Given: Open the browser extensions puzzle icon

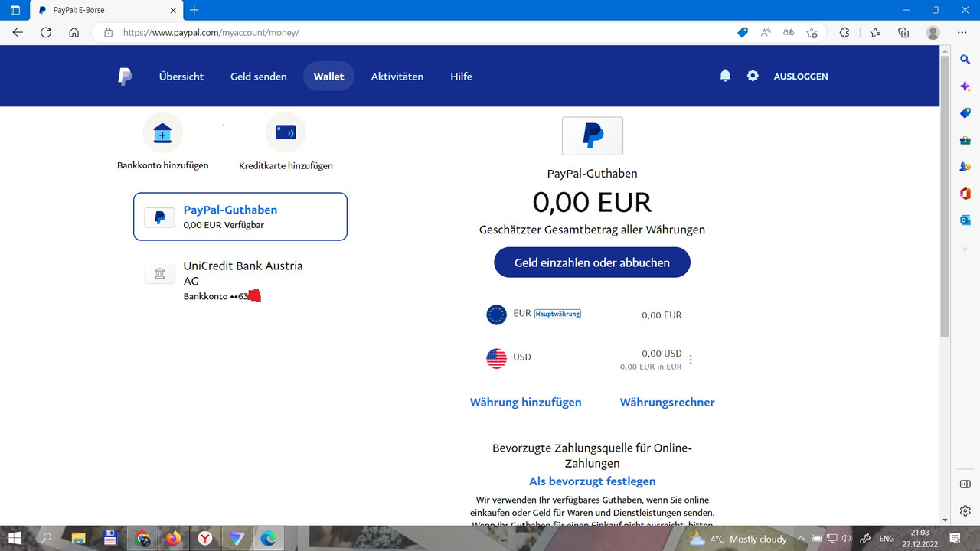Looking at the screenshot, I should click(844, 32).
